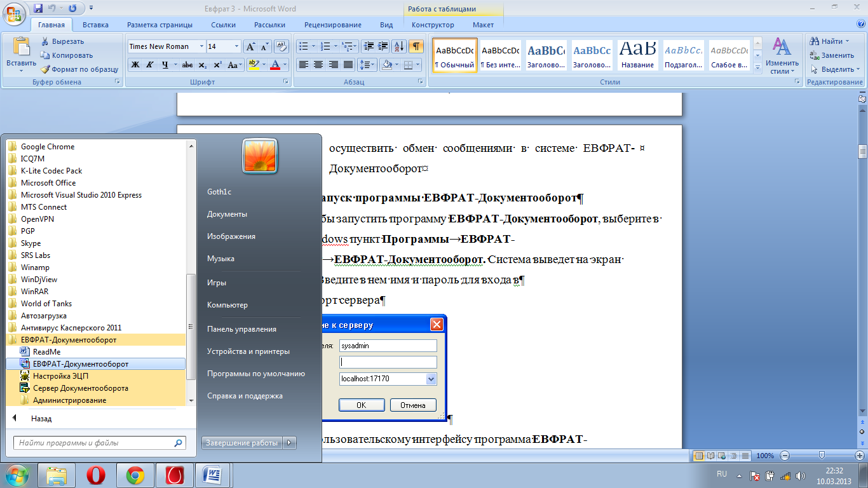Open the Ссылки ribbon tab
Viewport: 868px width, 488px height.
coord(223,25)
